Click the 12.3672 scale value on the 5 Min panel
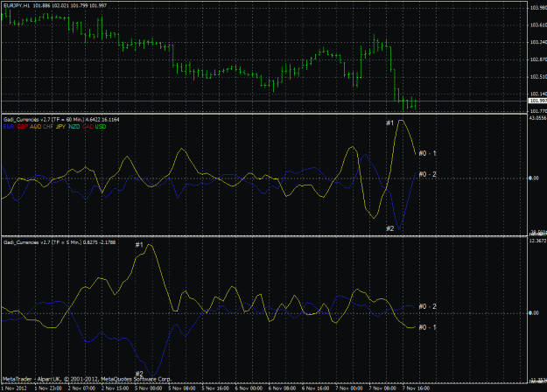 538,241
